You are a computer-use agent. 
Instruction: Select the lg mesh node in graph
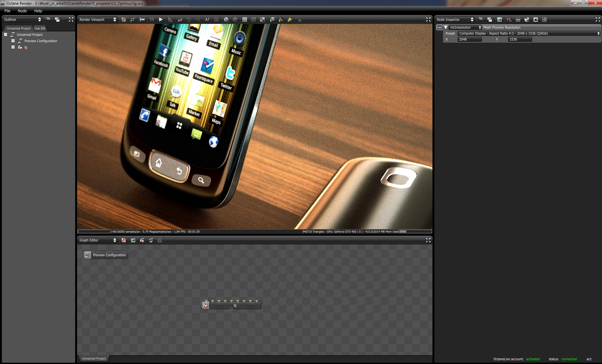(231, 305)
